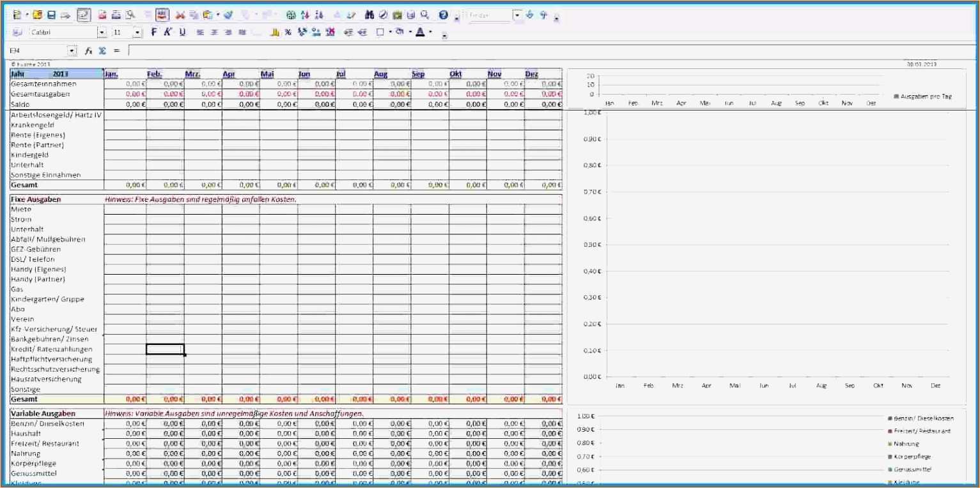Viewport: 980px width, 488px height.
Task: Select the Cut (scissors) icon
Action: point(181,14)
